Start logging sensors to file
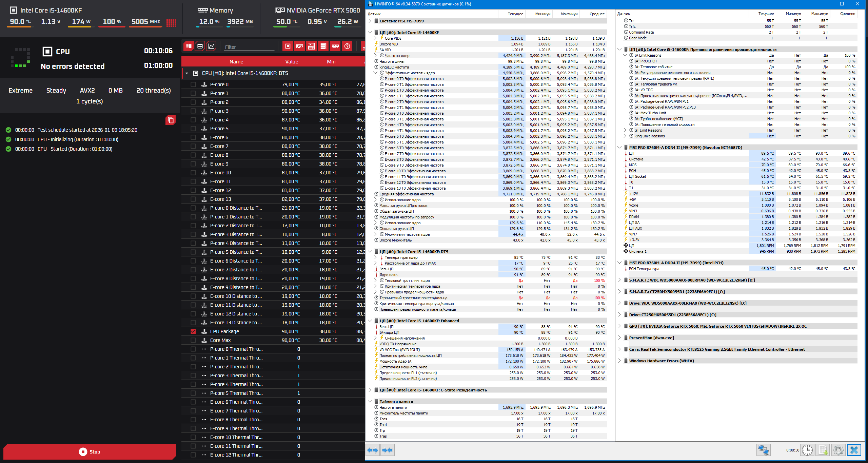 point(823,450)
